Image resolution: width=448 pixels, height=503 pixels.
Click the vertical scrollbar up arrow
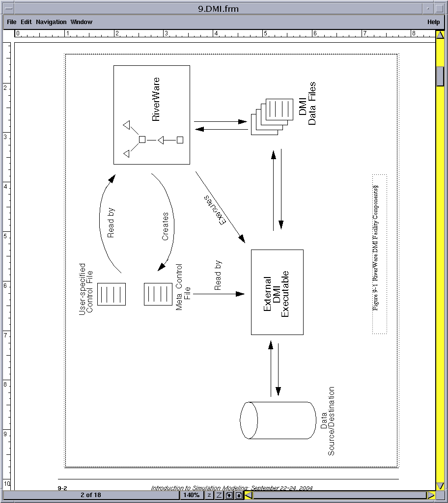click(440, 34)
